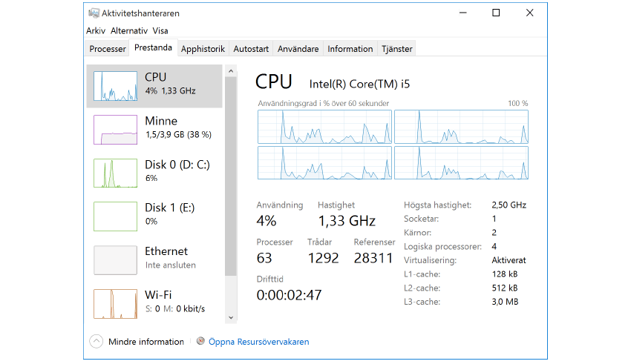
Task: Open the Disk 0 (D: C:) graph
Action: point(115,173)
